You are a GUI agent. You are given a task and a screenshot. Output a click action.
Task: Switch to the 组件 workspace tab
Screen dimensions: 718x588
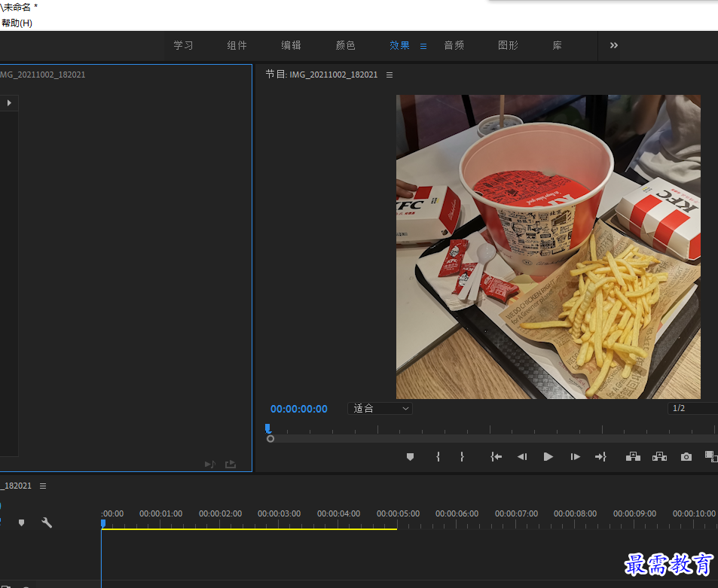click(237, 45)
